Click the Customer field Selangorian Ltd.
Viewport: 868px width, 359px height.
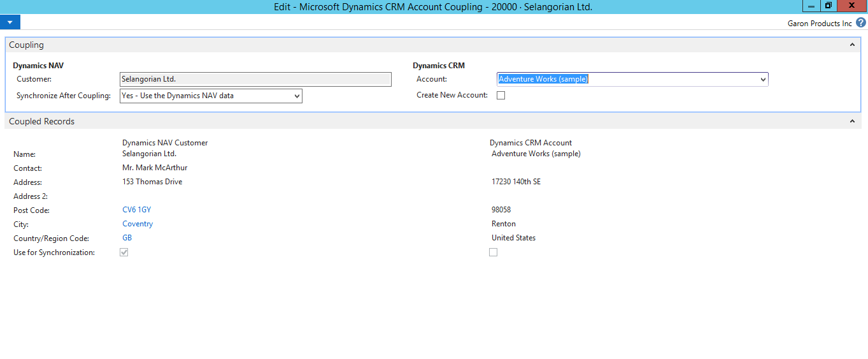click(255, 79)
